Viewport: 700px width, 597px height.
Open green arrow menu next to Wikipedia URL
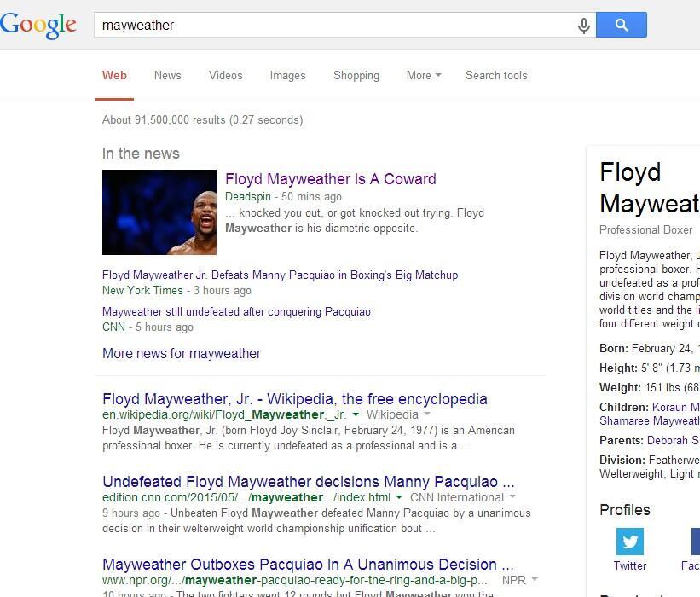point(356,414)
